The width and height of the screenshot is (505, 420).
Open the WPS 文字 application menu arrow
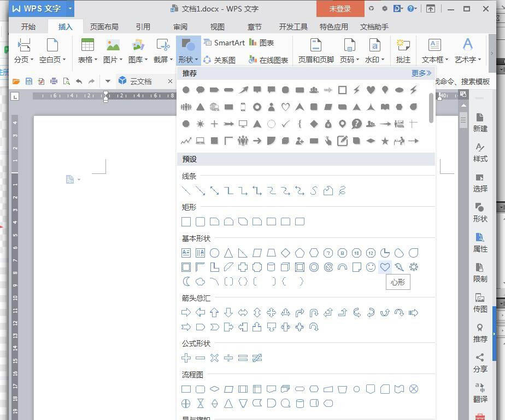pyautogui.click(x=70, y=8)
